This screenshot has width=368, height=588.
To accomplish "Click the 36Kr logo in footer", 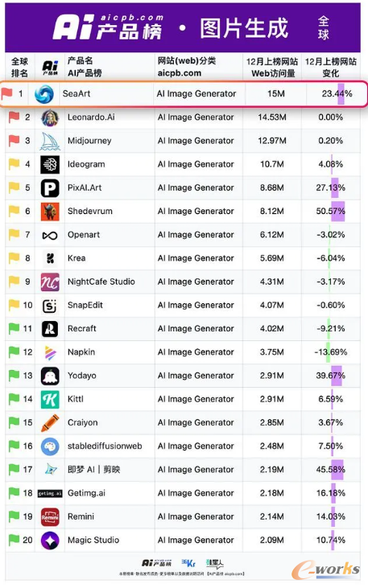I will [x=189, y=563].
